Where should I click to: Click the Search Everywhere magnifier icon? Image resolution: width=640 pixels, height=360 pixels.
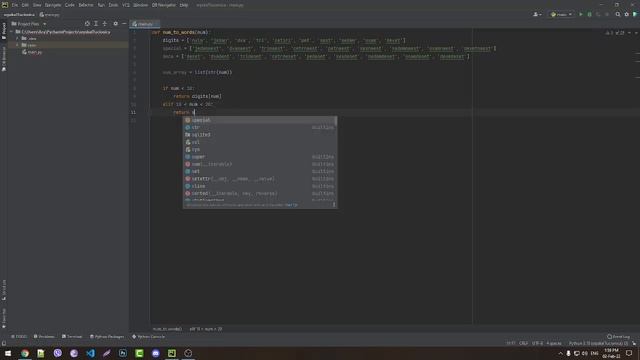coord(618,14)
